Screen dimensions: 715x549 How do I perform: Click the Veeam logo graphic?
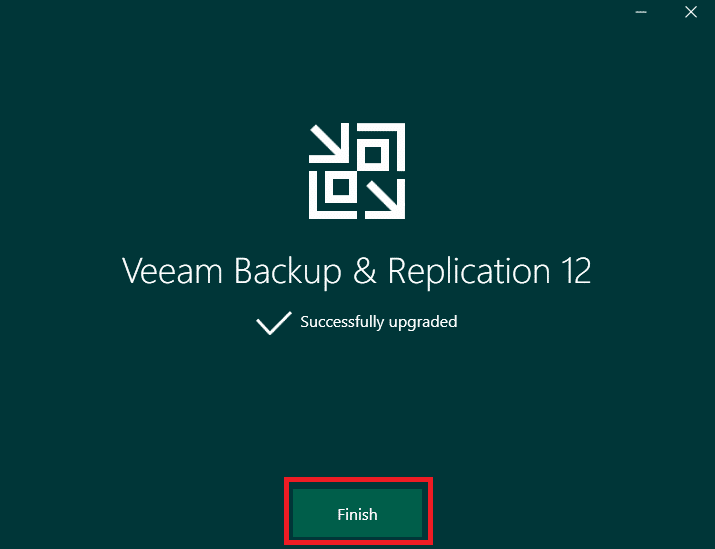[357, 171]
